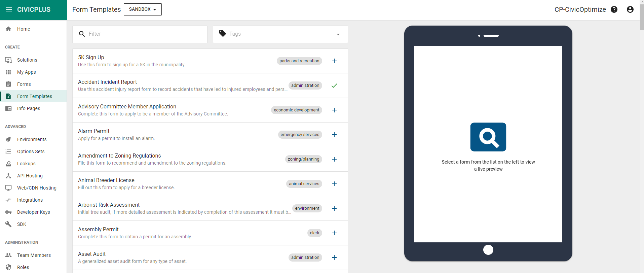Expand the Tags filter dropdown
The width and height of the screenshot is (644, 273).
tap(338, 34)
